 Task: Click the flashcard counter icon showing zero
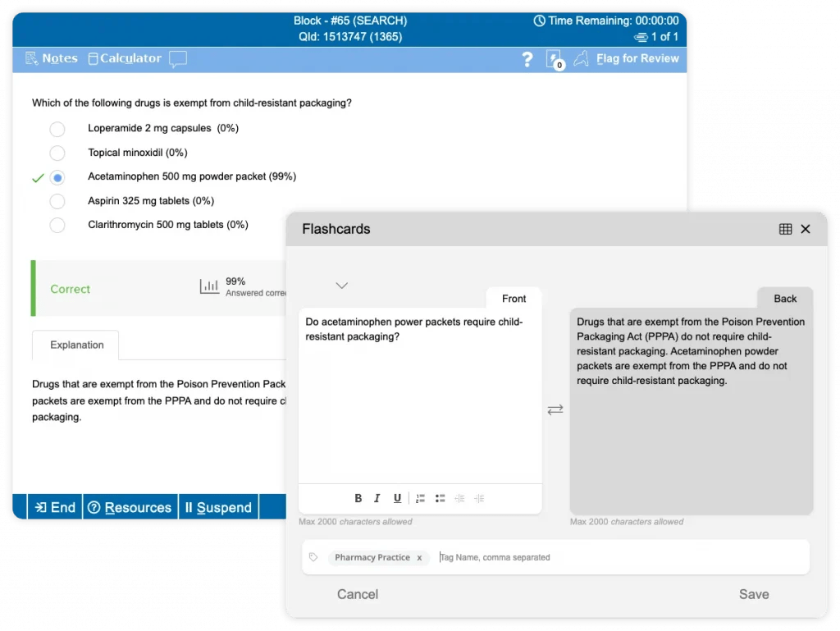tap(555, 60)
